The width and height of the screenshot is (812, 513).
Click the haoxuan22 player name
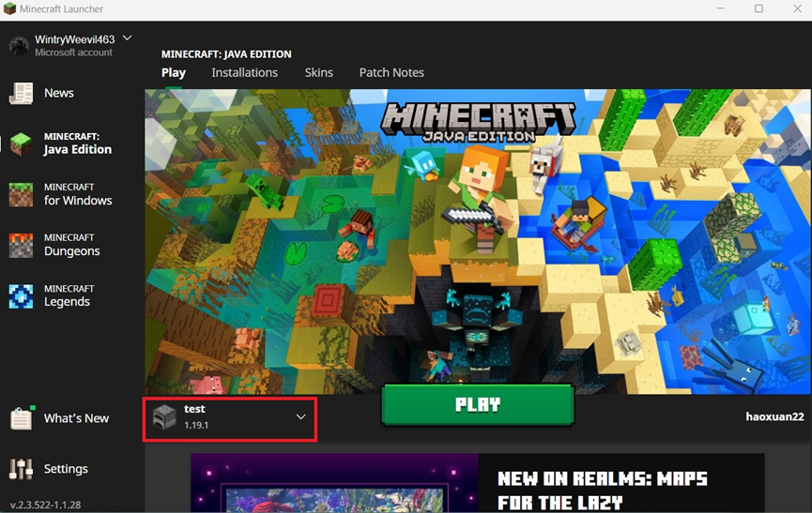tap(774, 416)
